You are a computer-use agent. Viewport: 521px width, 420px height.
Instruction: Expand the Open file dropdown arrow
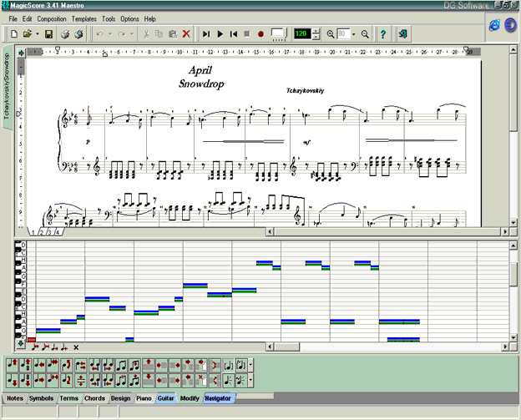coord(38,34)
